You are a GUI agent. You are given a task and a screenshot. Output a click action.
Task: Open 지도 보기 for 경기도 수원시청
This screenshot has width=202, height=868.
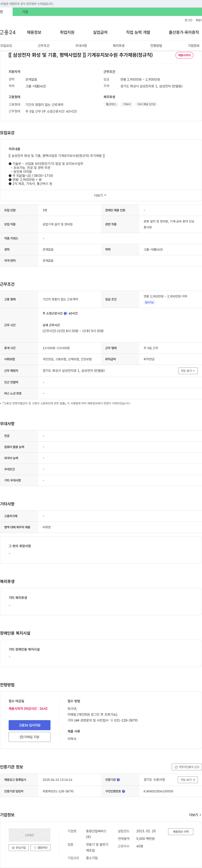coord(188,780)
